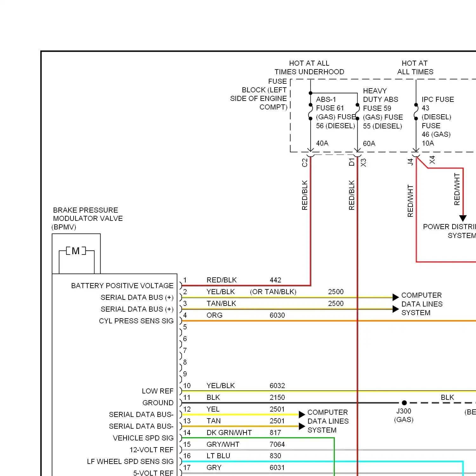Select circuit number 817
This screenshot has height=476, width=476.
tap(275, 433)
